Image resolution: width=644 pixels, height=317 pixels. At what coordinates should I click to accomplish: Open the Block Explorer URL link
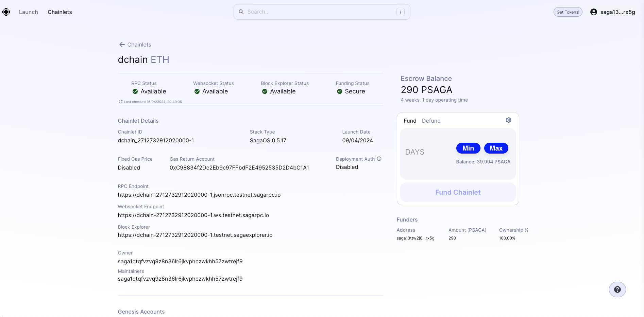[x=195, y=235]
